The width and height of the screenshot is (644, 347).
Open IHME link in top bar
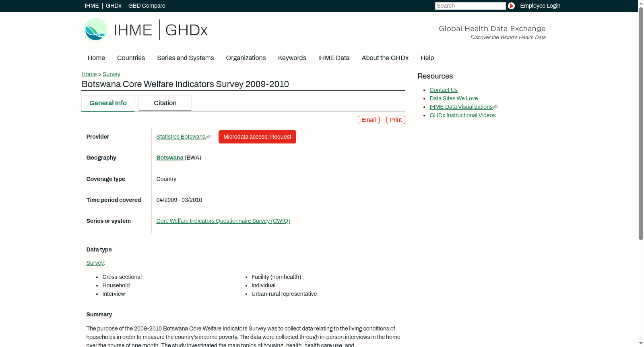(x=92, y=6)
